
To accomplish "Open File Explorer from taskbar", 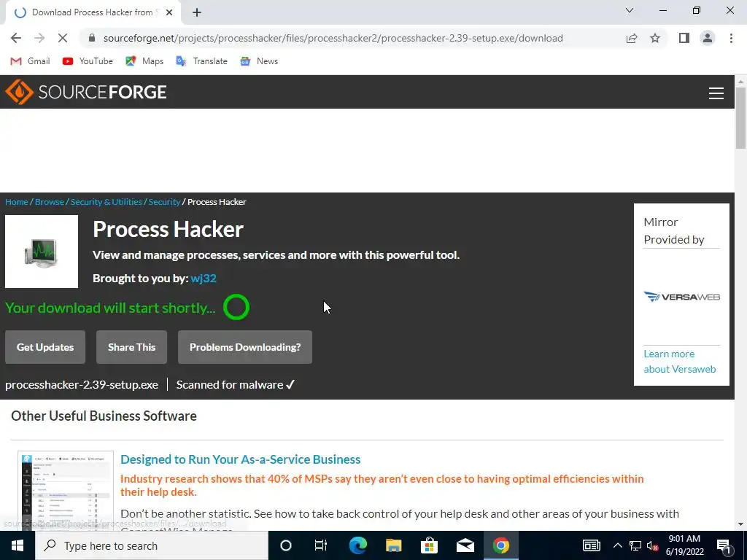I will 393,545.
